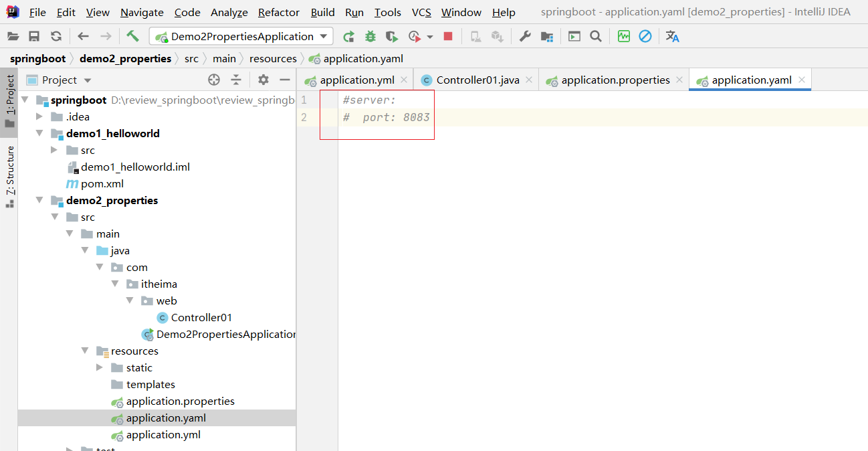The width and height of the screenshot is (868, 451).
Task: Collapse the demo2_properties module node
Action: [x=40, y=201]
